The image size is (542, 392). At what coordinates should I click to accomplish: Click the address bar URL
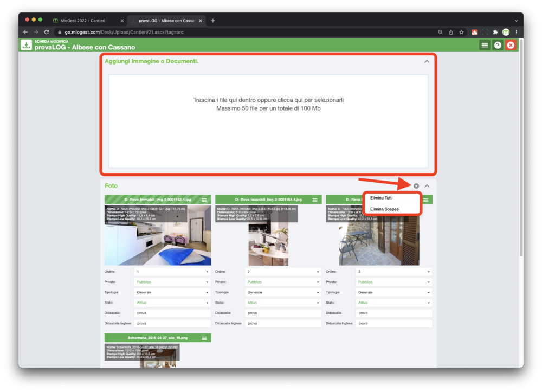pyautogui.click(x=124, y=32)
